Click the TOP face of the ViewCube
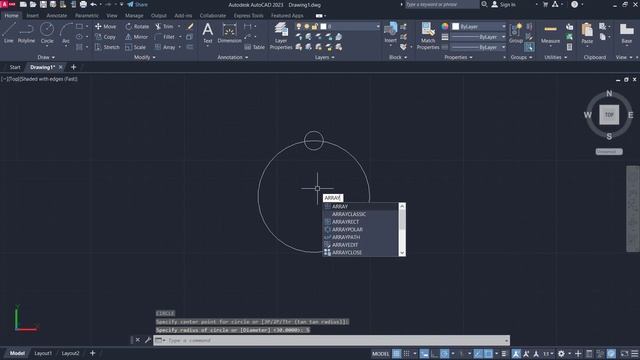 tap(609, 115)
